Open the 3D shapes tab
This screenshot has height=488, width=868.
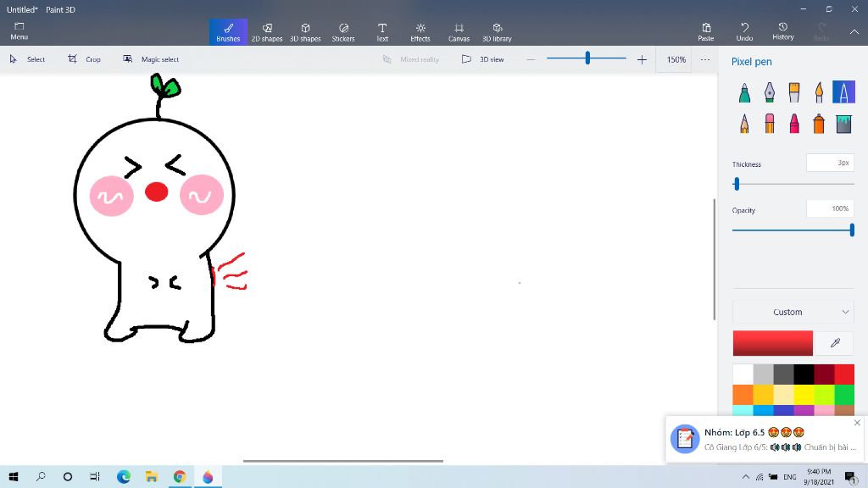(x=305, y=31)
